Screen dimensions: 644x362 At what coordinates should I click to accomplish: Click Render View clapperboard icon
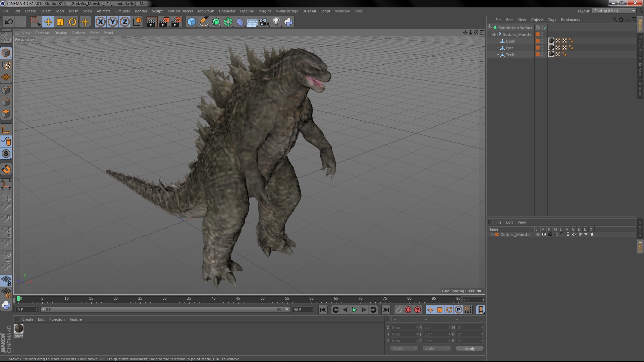click(x=152, y=22)
